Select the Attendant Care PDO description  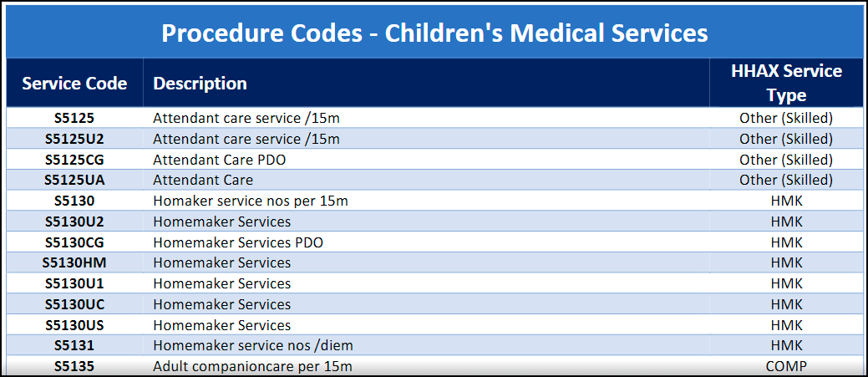(x=219, y=160)
